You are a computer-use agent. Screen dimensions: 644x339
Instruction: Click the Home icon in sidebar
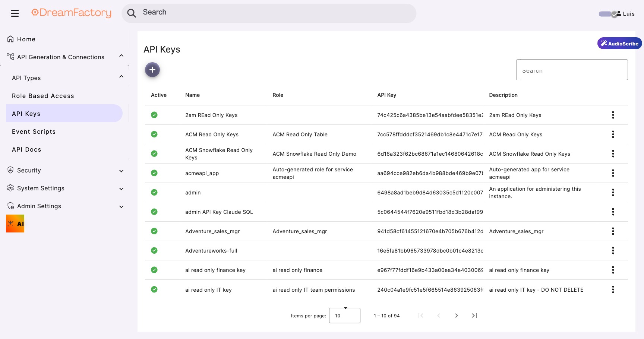(x=10, y=38)
